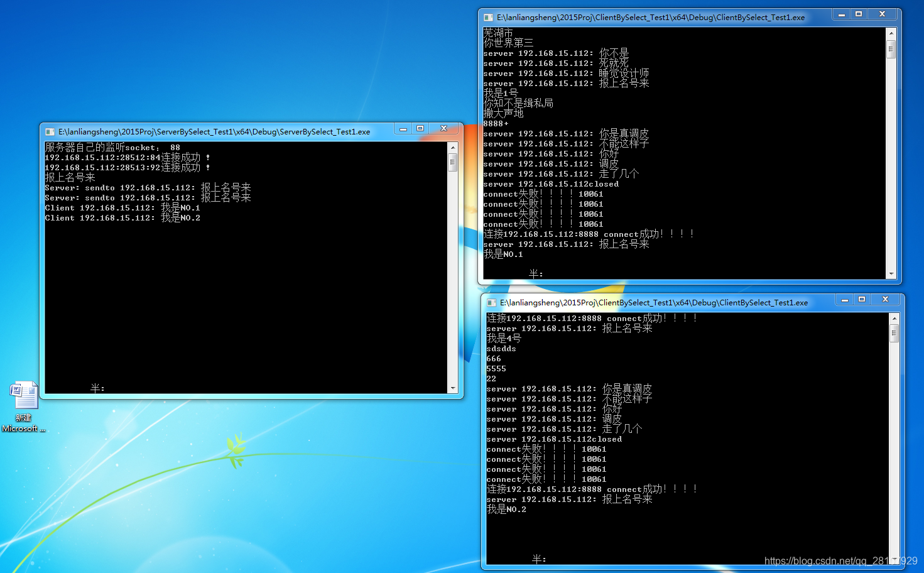Click '192.168.15.112:28513:92连接成功' line in server
The height and width of the screenshot is (573, 924).
(x=128, y=168)
